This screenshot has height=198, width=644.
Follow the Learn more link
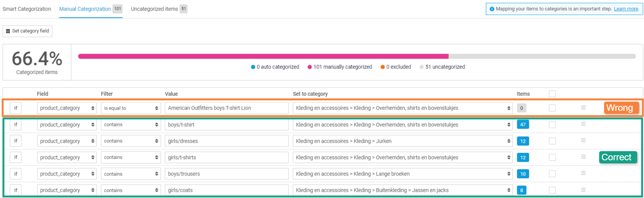626,9
